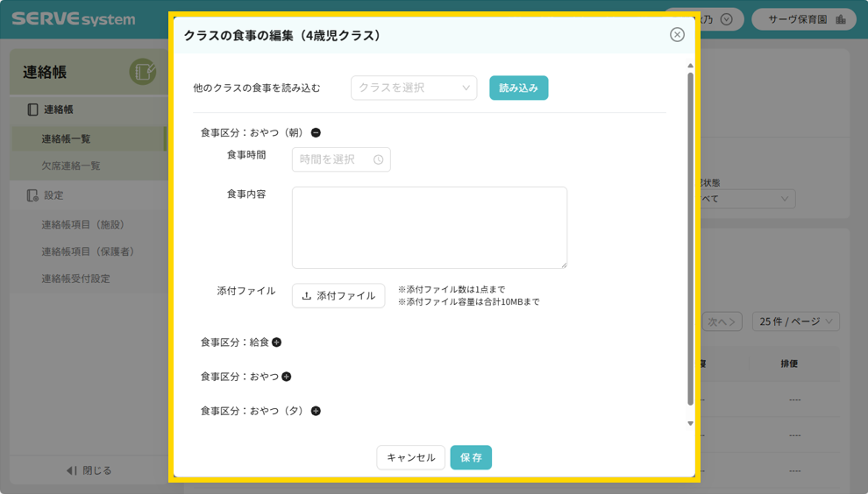Select 連絡帳項目（施設） in settings menu
Viewport: 868px width, 494px height.
(x=82, y=225)
